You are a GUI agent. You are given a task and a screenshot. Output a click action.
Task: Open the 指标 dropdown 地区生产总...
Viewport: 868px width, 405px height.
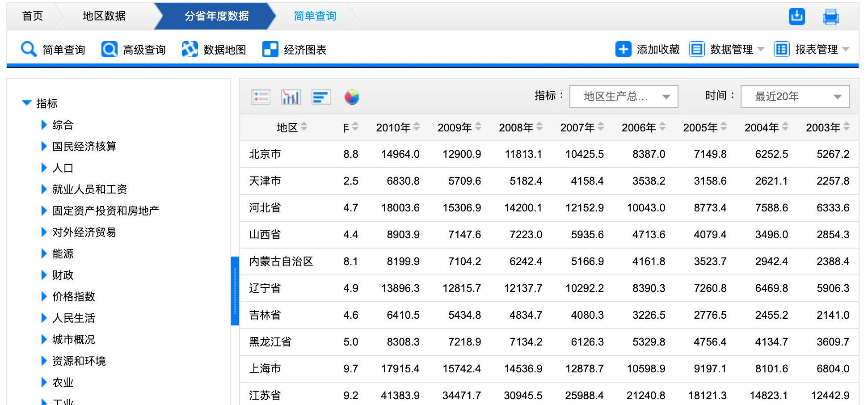pos(624,97)
